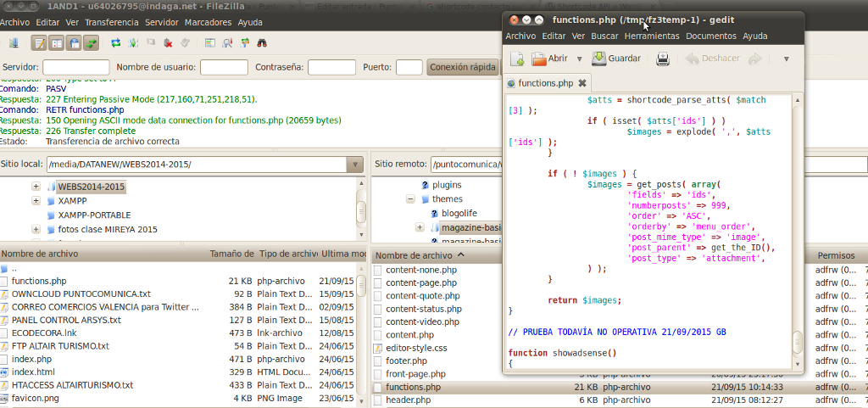This screenshot has width=868, height=408.
Task: Open the directory listing filters icon
Action: click(x=209, y=42)
